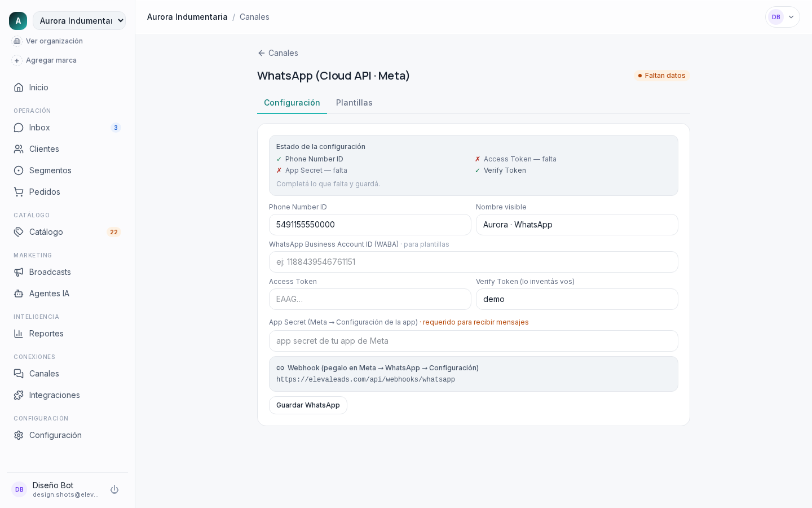Click 'requerido para recibir mensajes' text
This screenshot has width=812, height=508.
[x=476, y=322]
